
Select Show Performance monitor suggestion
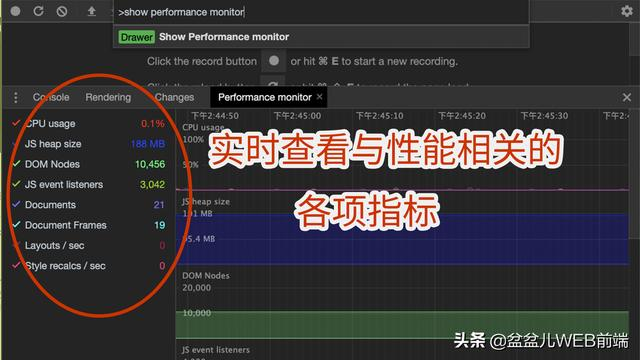[x=321, y=37]
